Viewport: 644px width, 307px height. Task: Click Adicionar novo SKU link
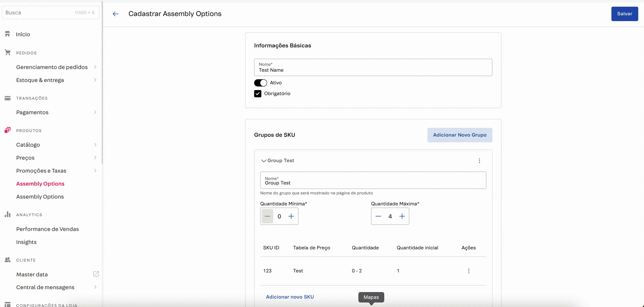click(290, 297)
